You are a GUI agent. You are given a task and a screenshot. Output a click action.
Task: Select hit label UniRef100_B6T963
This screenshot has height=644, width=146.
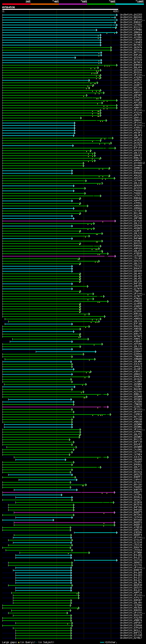(x=131, y=45)
